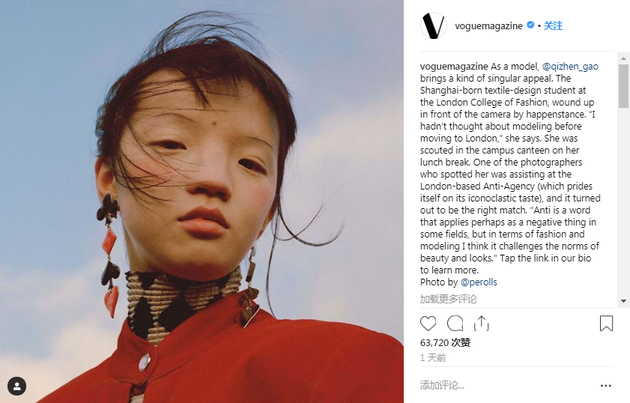Click the caption scrollbar thumb

tap(624, 86)
